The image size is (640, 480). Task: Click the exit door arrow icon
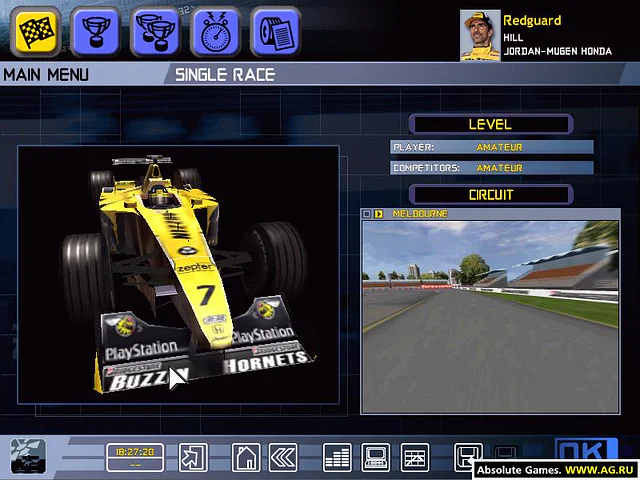point(193,457)
